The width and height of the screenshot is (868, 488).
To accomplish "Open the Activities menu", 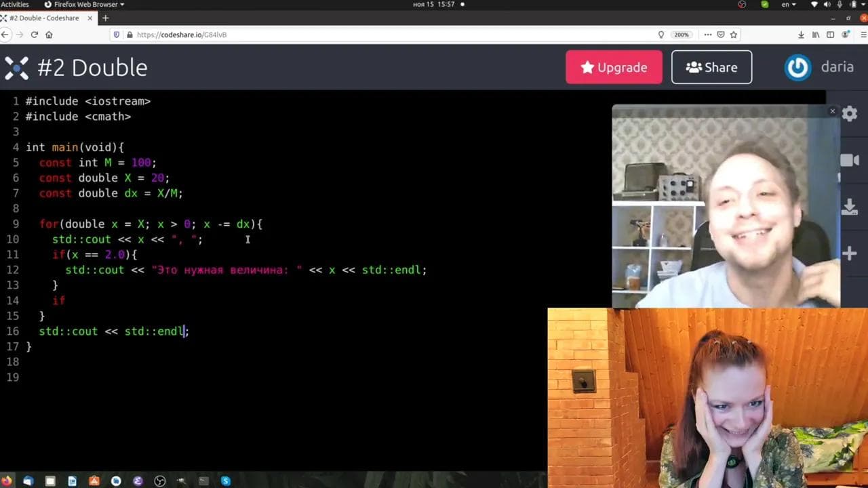I will (x=14, y=4).
